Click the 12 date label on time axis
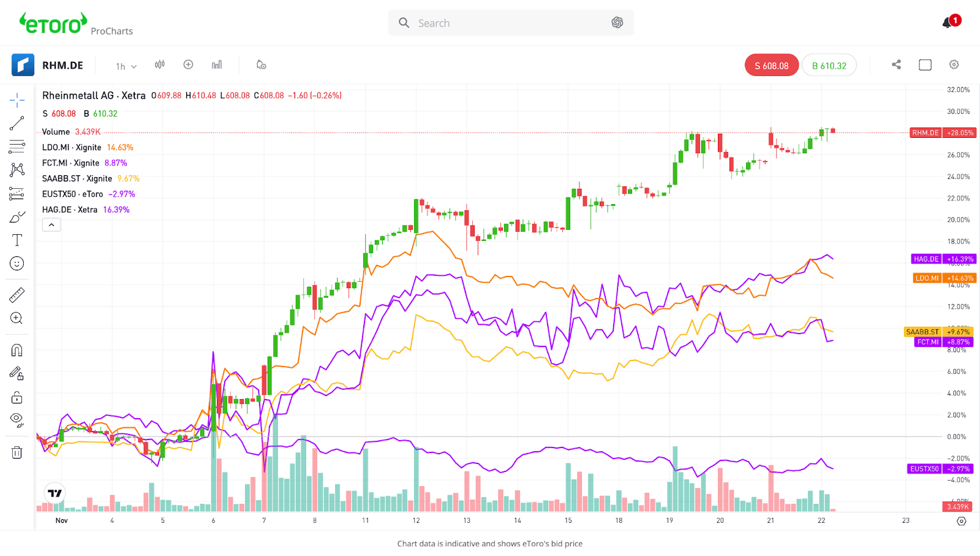The width and height of the screenshot is (980, 556). [416, 520]
